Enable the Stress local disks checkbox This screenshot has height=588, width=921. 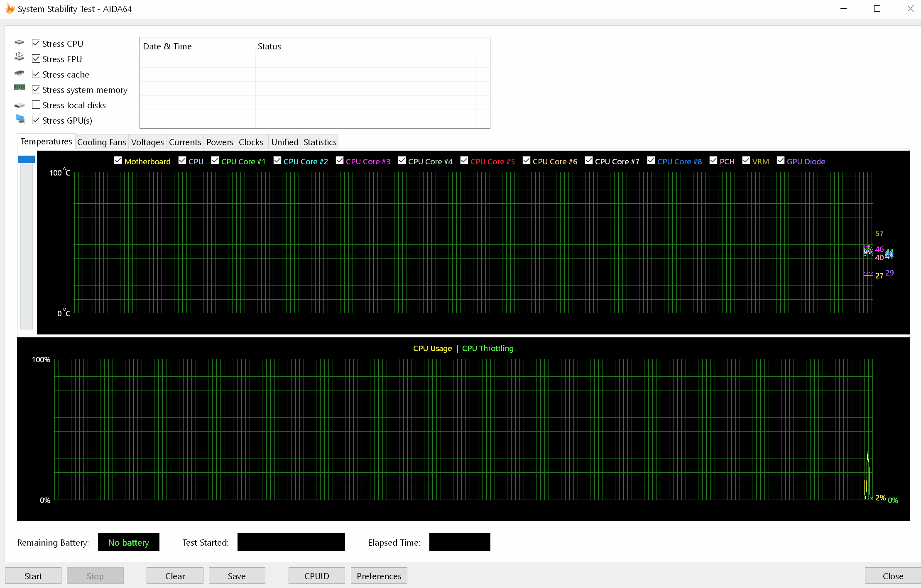coord(36,105)
